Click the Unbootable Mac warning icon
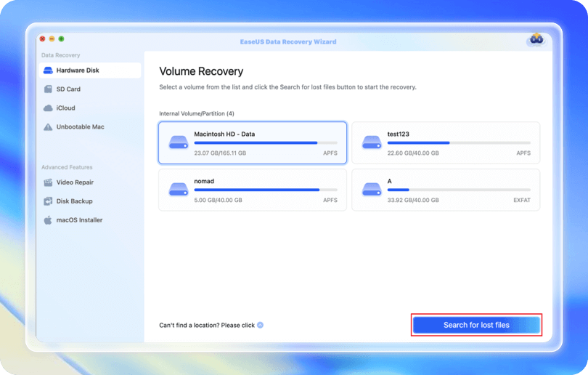The height and width of the screenshot is (375, 588). [48, 127]
